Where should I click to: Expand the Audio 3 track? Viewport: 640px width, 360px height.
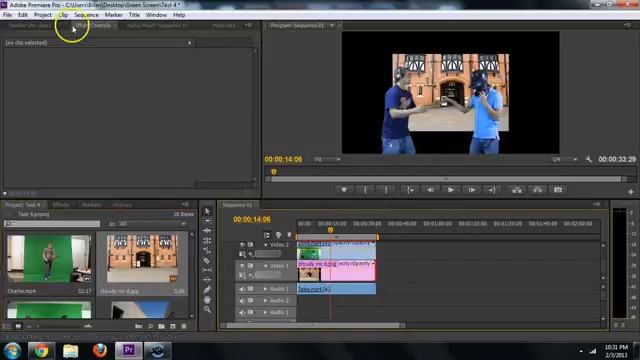click(266, 312)
